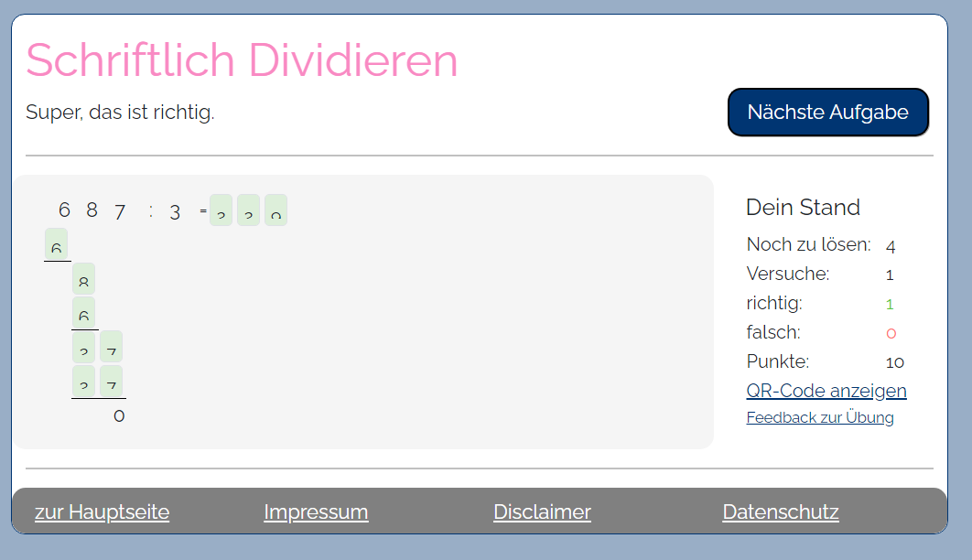Viewport: 972px width, 560px height.
Task: Select the second quotient digit field
Action: click(x=248, y=210)
